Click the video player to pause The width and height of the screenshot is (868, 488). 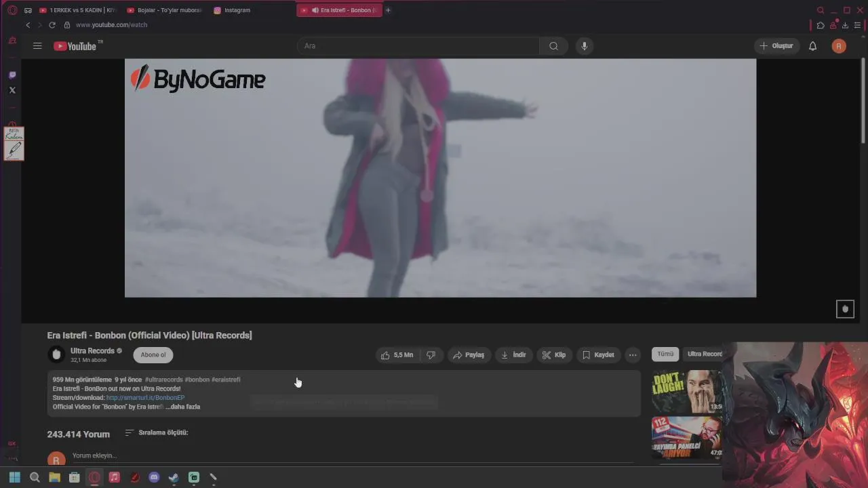[440, 178]
